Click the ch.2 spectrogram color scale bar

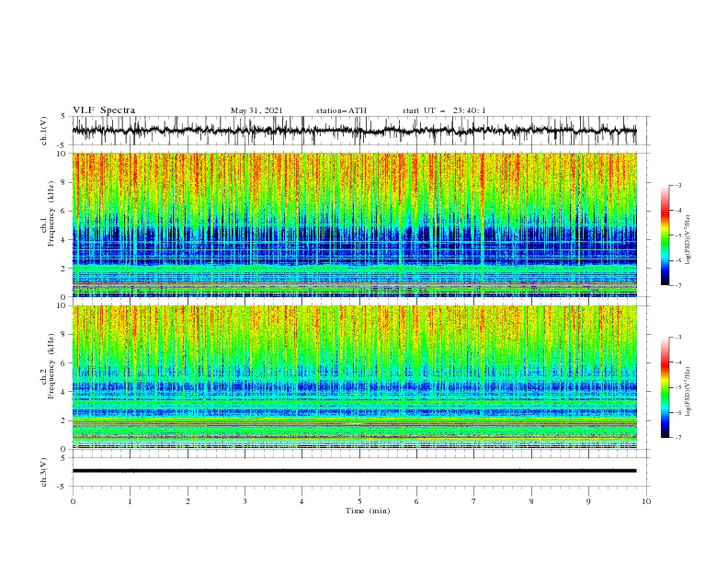coord(665,387)
